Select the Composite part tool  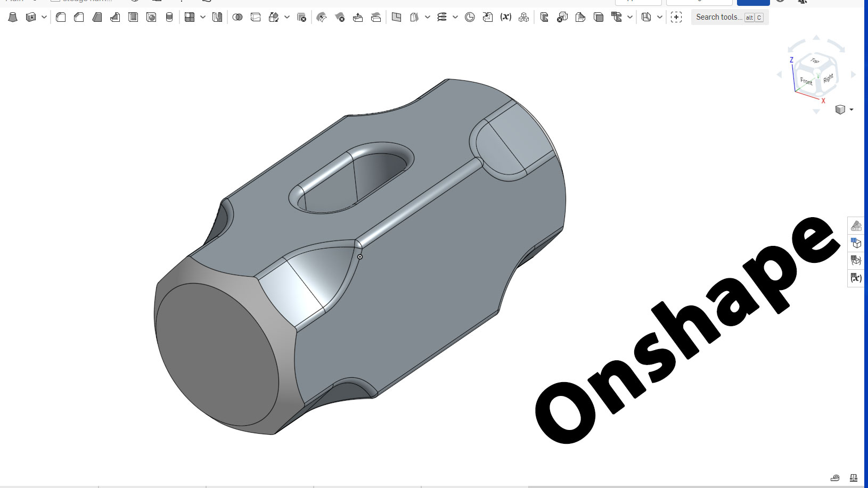coord(524,18)
